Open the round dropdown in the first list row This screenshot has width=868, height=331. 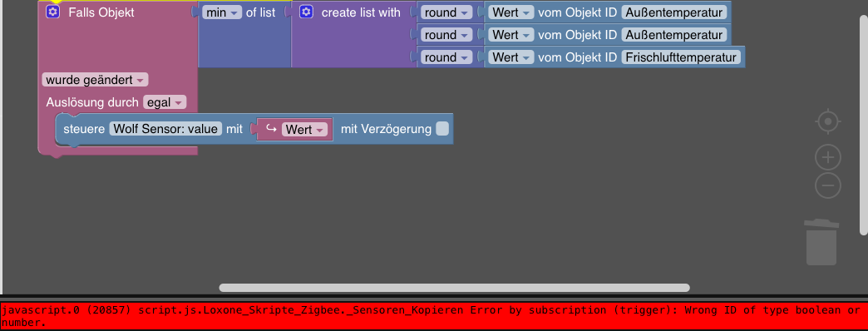(446, 12)
